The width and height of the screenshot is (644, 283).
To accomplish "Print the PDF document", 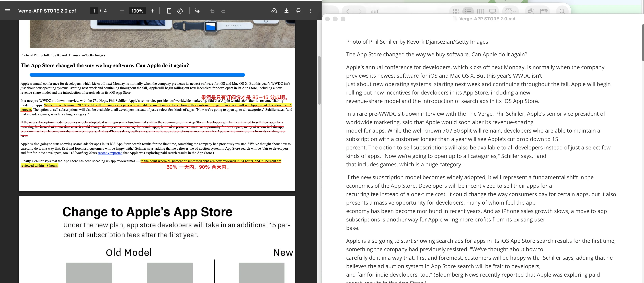I will click(x=298, y=11).
